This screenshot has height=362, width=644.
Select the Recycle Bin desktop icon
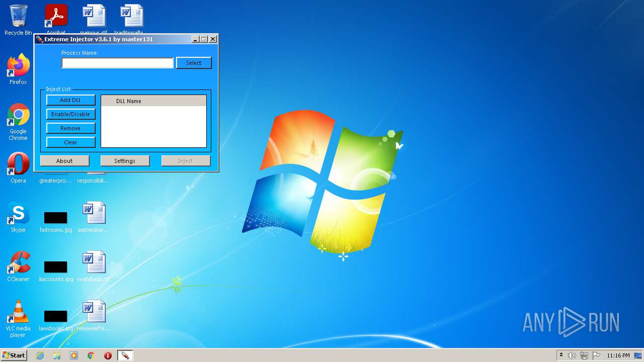pos(18,20)
